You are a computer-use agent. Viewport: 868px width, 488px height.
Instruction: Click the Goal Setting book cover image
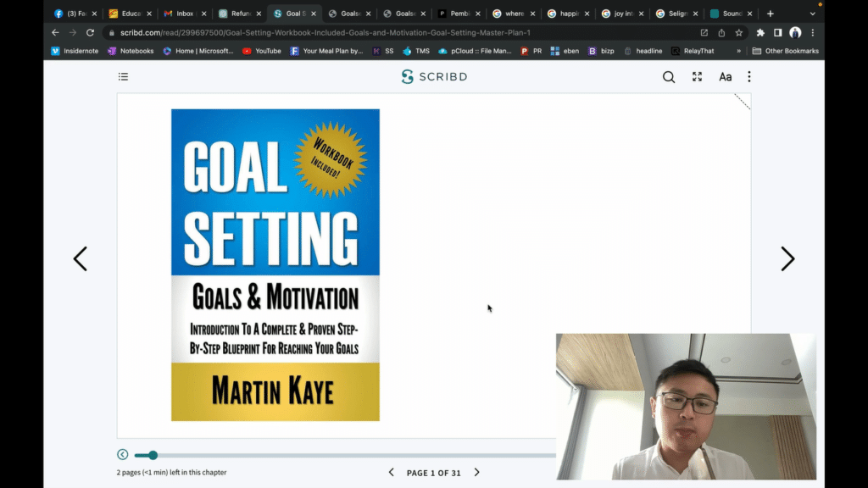(275, 265)
